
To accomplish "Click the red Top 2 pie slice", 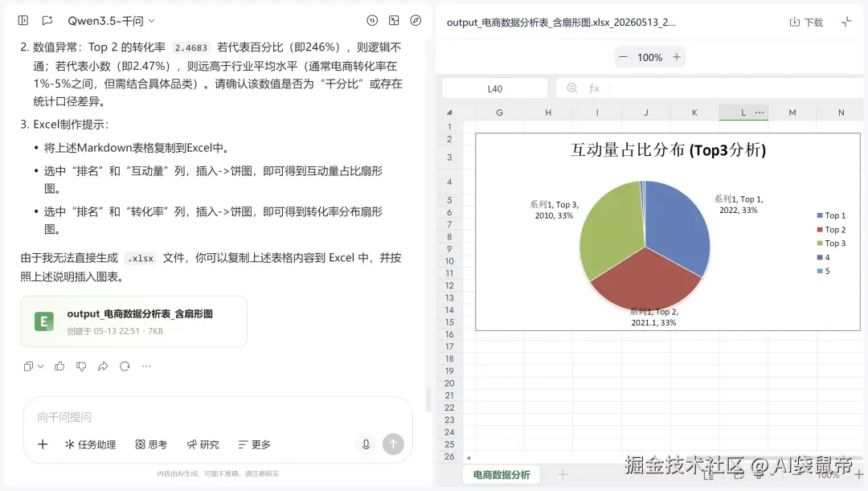I will click(645, 280).
